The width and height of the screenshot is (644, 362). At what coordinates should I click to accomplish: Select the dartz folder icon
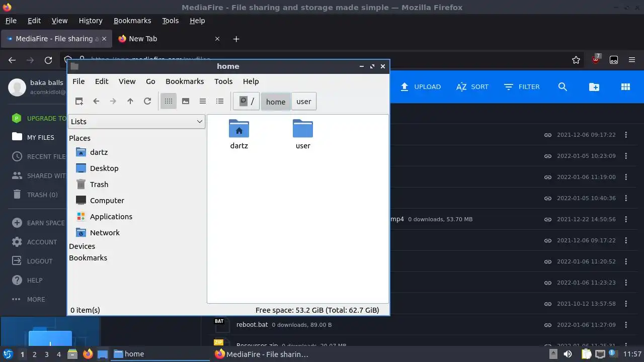pyautogui.click(x=239, y=129)
